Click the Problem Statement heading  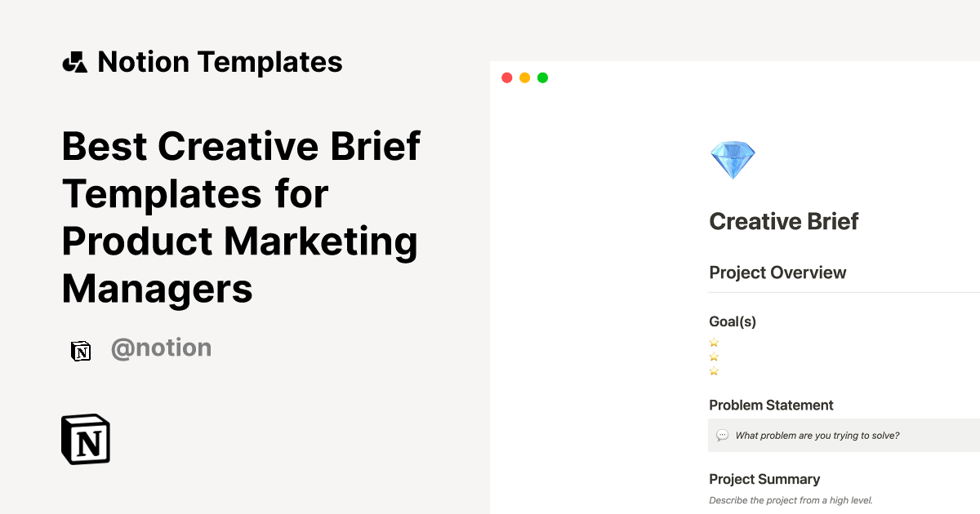[771, 405]
